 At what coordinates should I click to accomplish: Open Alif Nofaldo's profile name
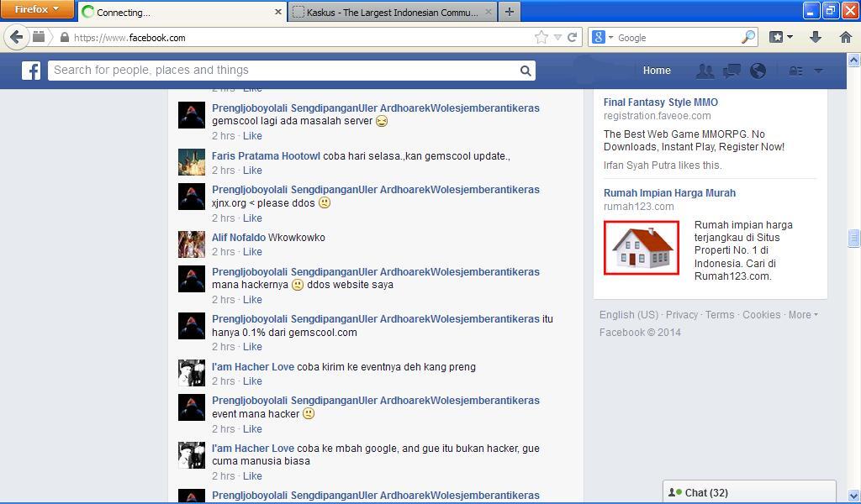[x=239, y=238]
